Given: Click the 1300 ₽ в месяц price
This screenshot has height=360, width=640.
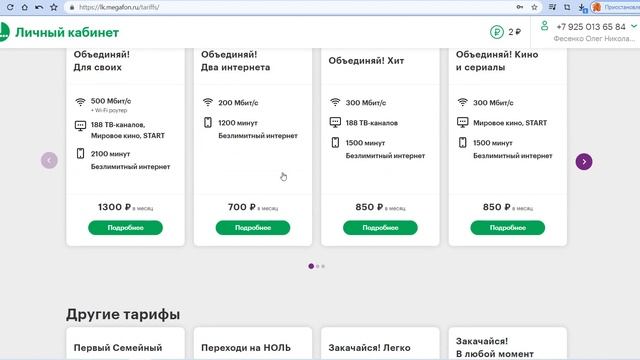Looking at the screenshot, I should (125, 207).
